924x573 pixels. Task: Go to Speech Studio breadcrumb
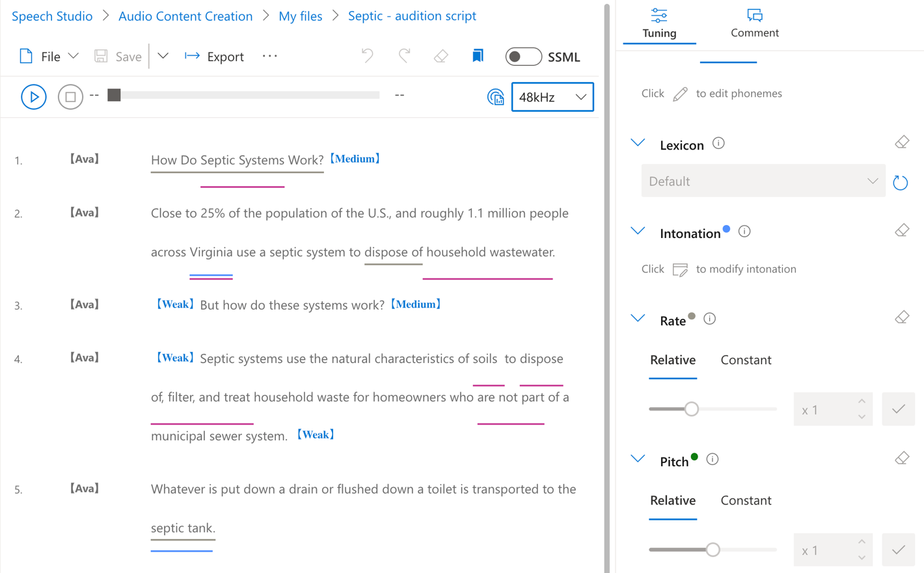[x=52, y=16]
